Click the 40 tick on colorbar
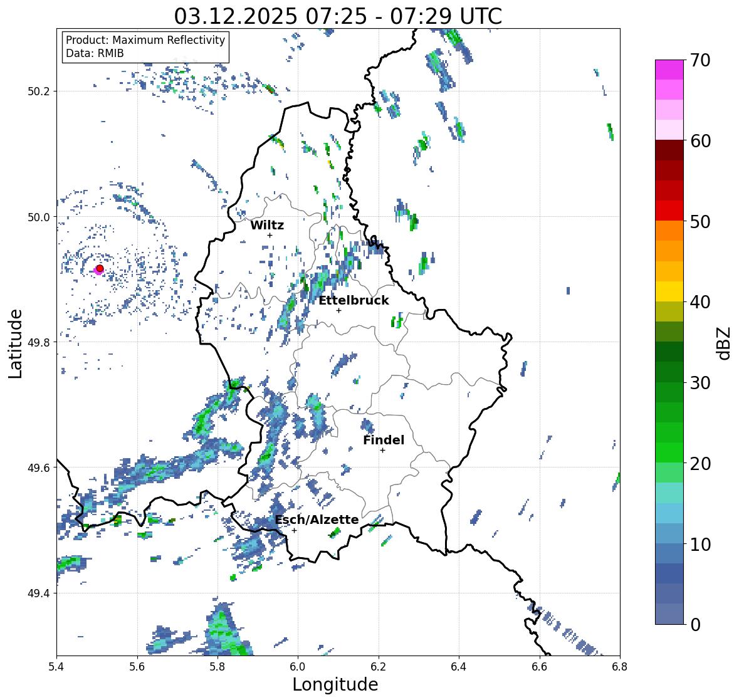739x700 pixels. click(700, 302)
